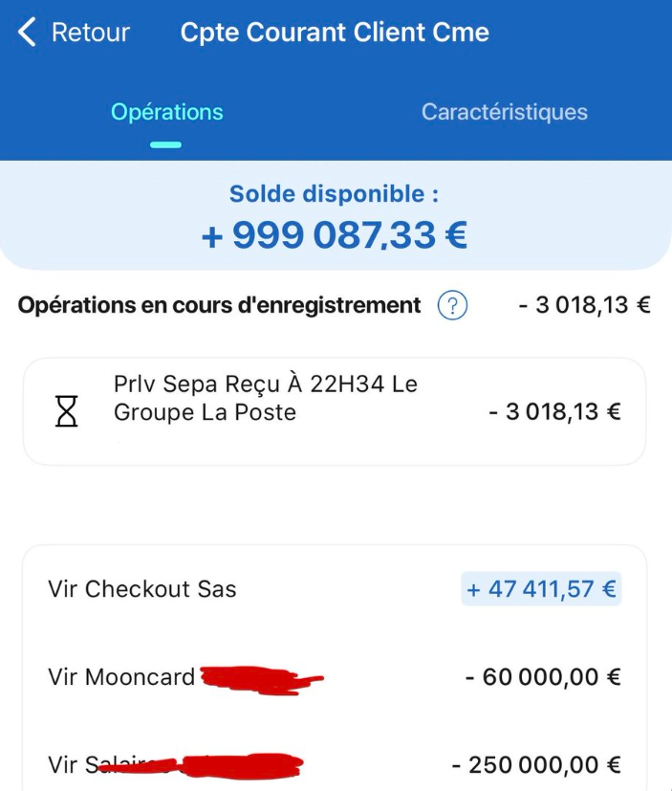Switch to the Opérations tab
This screenshot has height=791, width=672.
(166, 112)
